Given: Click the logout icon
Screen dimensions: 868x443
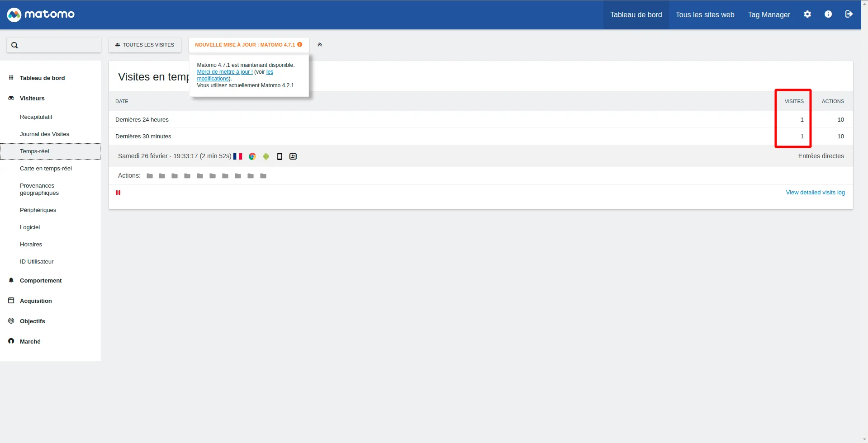Looking at the screenshot, I should pyautogui.click(x=849, y=14).
